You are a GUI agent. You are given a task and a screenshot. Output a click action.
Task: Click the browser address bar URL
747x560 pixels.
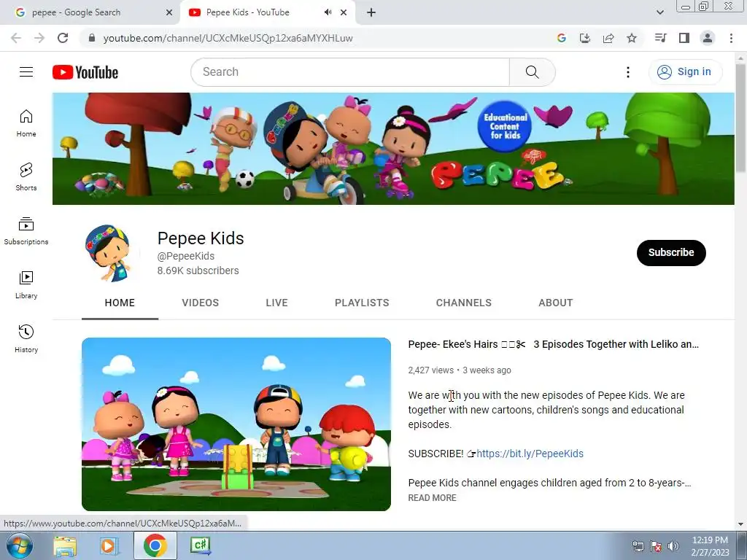click(228, 38)
